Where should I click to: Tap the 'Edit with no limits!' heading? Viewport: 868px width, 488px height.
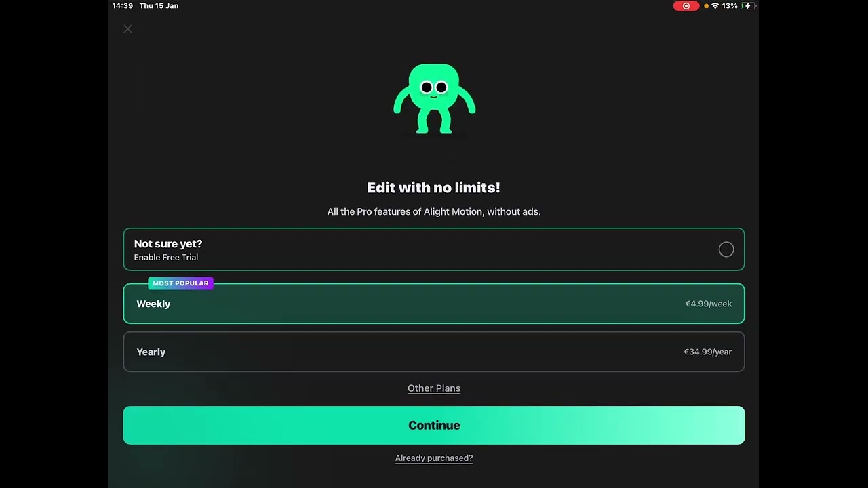[x=434, y=188]
